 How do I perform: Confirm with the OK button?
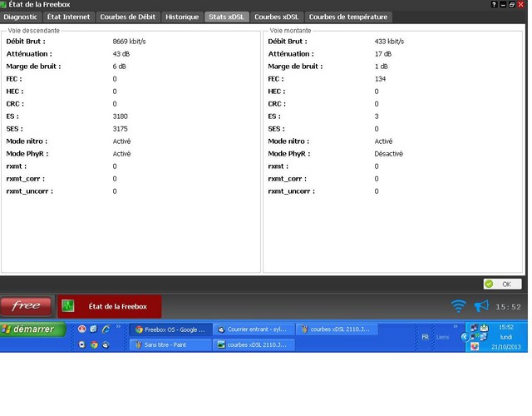tap(502, 284)
